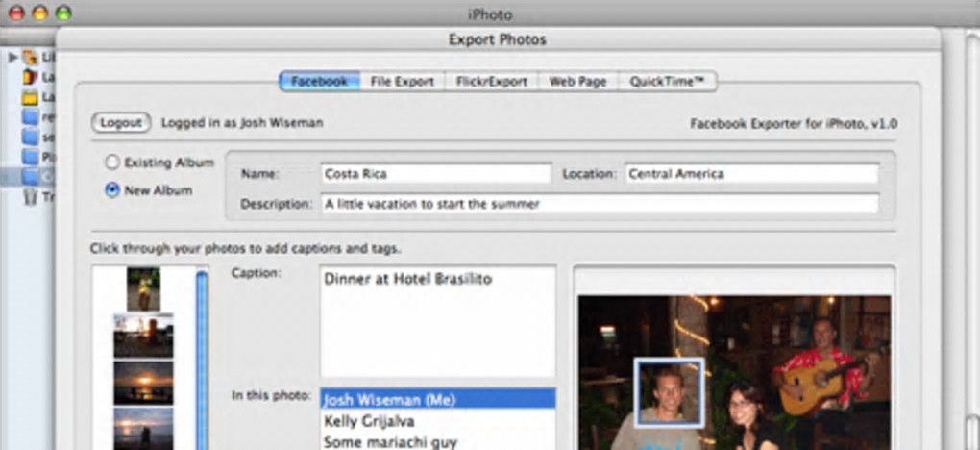Select Some mariachi guy in the tag list
The height and width of the screenshot is (450, 980).
coord(437,442)
